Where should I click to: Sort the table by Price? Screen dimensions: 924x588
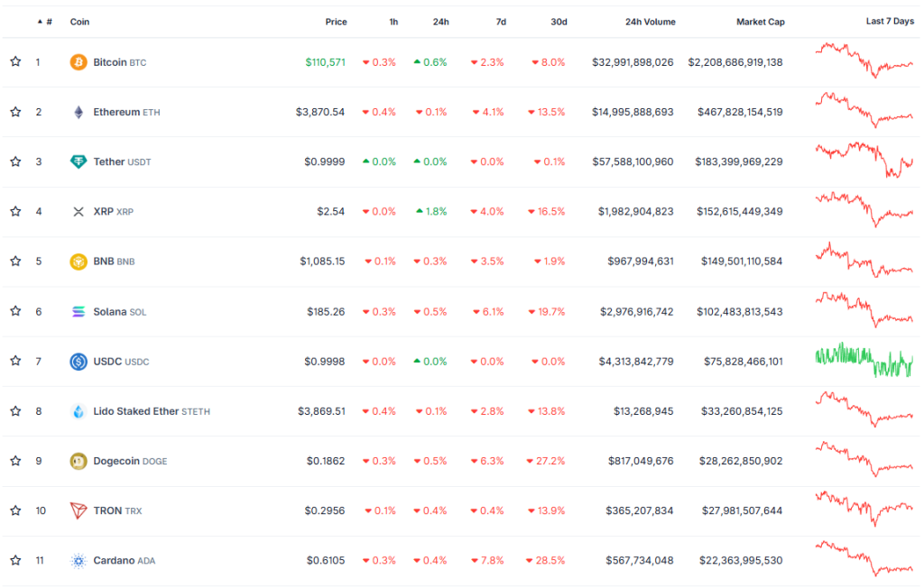pos(337,21)
